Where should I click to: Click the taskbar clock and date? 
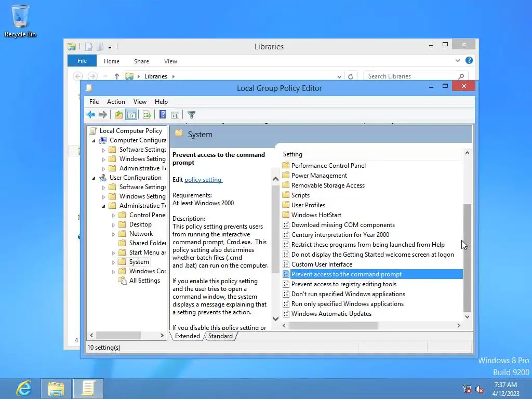click(506, 389)
